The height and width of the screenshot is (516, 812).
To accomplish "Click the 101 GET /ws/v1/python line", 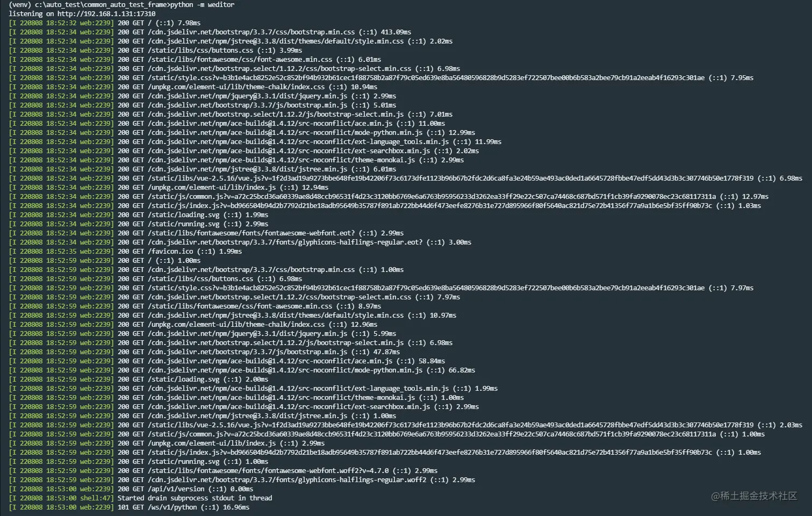I will point(129,507).
